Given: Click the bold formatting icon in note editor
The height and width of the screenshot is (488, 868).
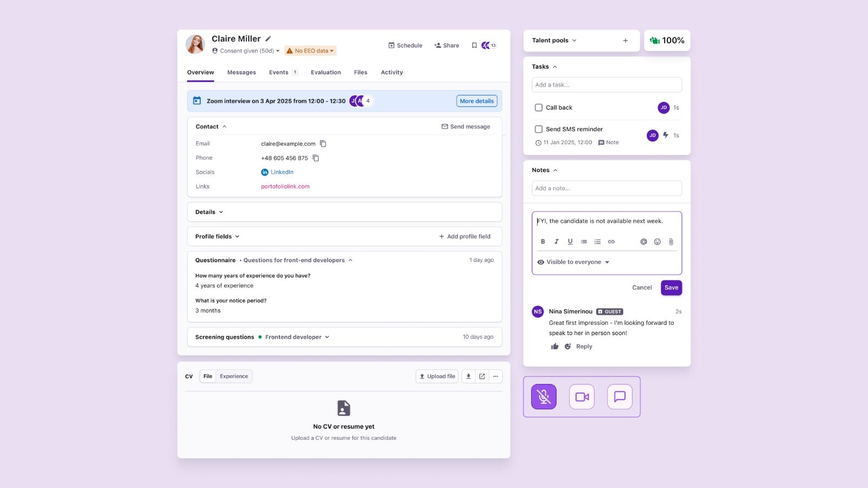Looking at the screenshot, I should click(x=542, y=242).
